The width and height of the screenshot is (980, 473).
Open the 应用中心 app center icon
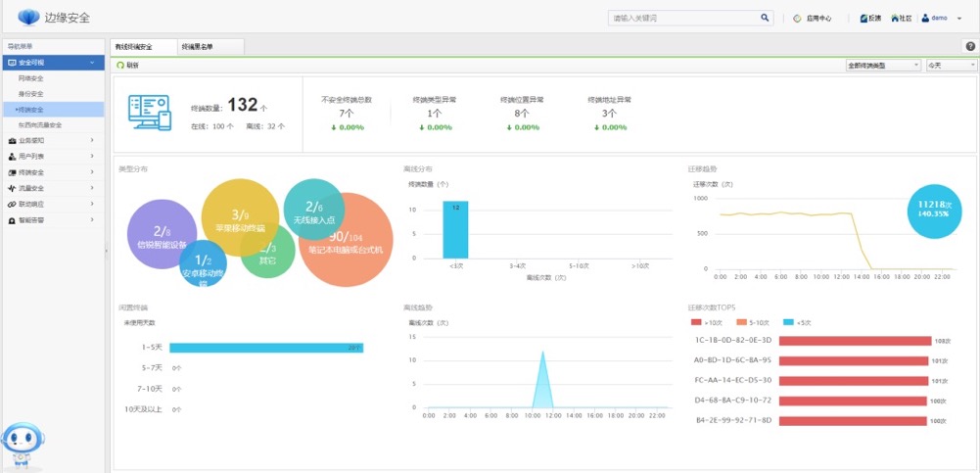coord(797,19)
